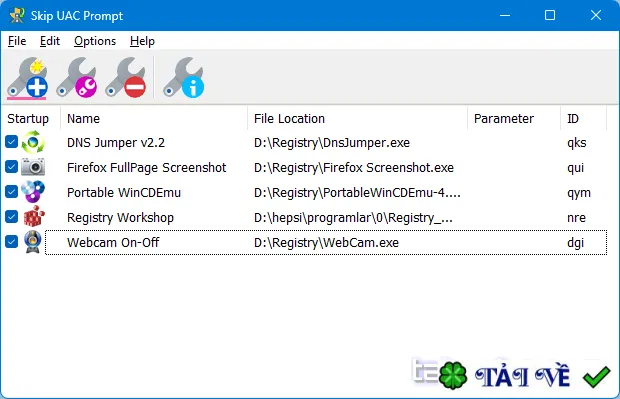The height and width of the screenshot is (399, 620).
Task: Sort by the ID column header
Action: pyautogui.click(x=584, y=118)
